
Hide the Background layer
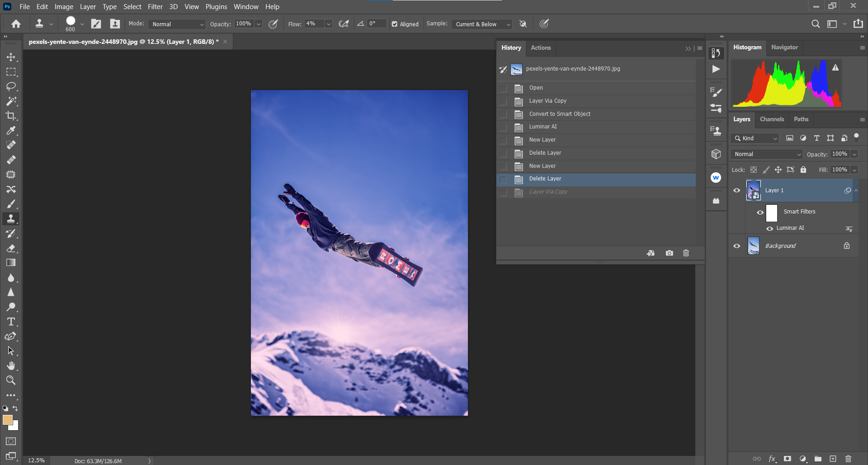tap(737, 246)
